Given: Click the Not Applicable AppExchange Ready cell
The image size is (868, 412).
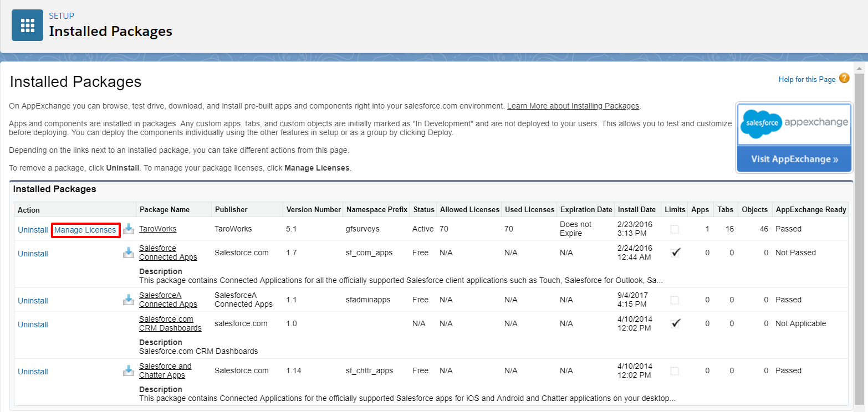Looking at the screenshot, I should click(x=801, y=323).
